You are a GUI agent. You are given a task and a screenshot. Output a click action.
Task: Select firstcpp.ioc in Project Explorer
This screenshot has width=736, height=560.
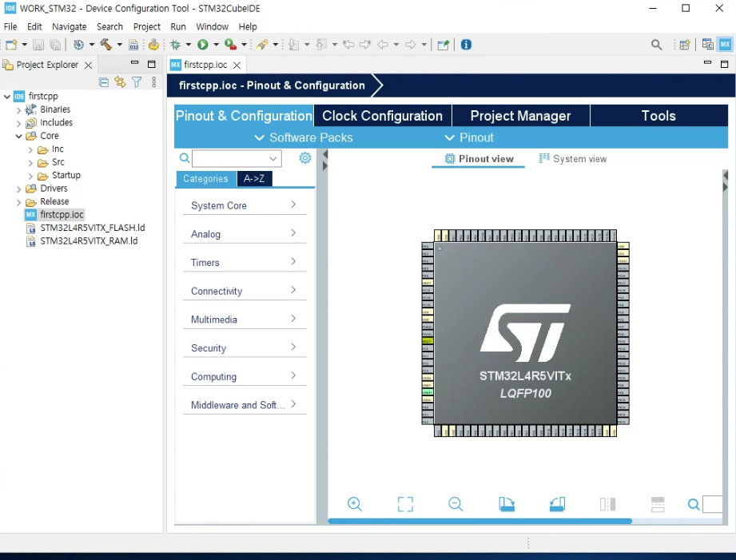62,215
